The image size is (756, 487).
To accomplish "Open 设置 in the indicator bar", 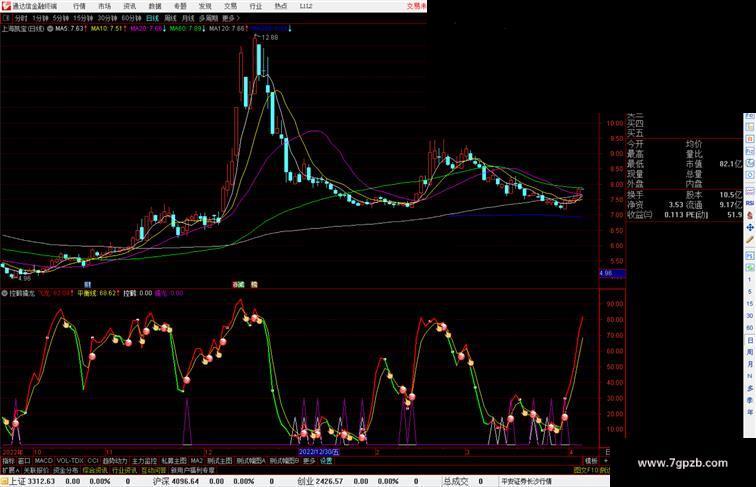I will (x=326, y=461).
